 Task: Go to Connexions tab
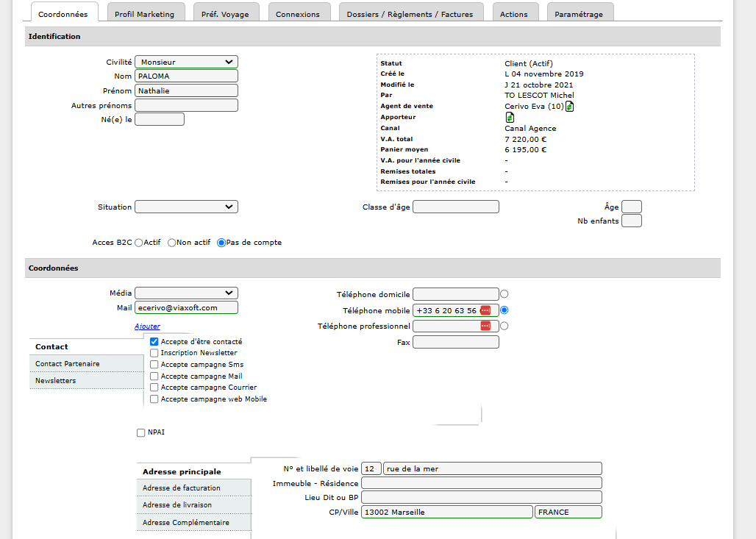coord(298,13)
